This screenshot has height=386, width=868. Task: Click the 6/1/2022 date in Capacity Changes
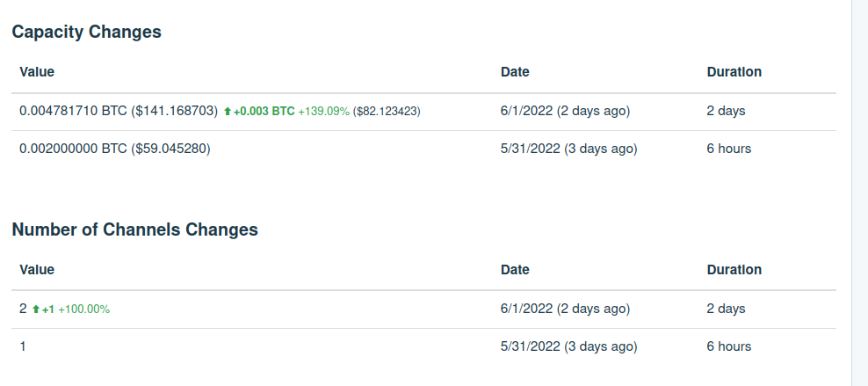pyautogui.click(x=526, y=111)
